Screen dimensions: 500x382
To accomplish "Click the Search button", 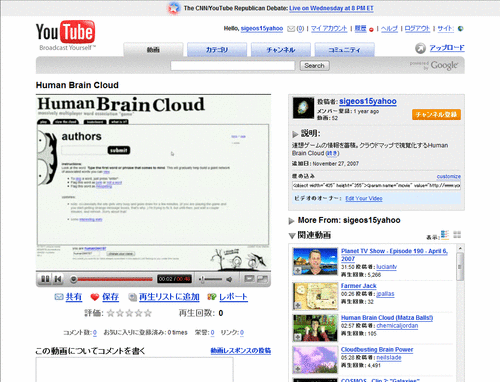I will click(x=314, y=66).
